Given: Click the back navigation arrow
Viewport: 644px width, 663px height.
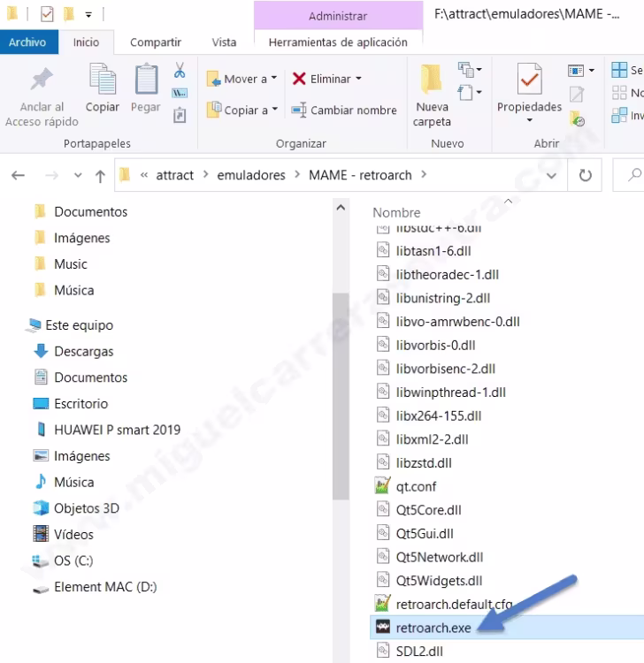Looking at the screenshot, I should click(19, 175).
